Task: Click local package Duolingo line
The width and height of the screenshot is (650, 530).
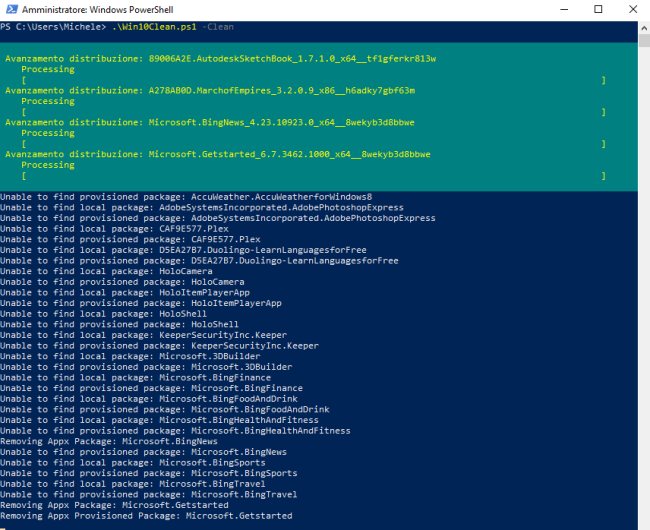Action: tap(183, 250)
